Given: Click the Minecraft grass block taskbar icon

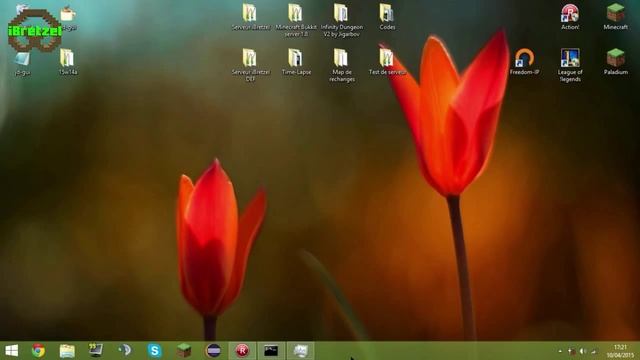Looking at the screenshot, I should [x=184, y=351].
